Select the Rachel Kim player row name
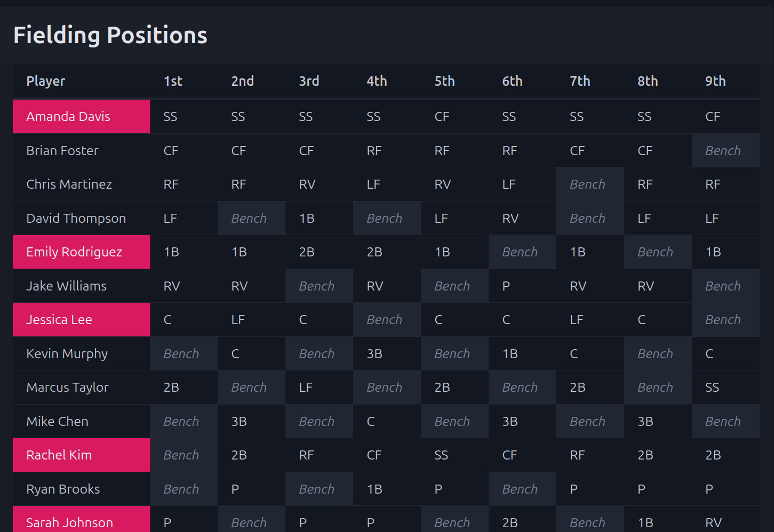Image resolution: width=774 pixels, height=532 pixels. click(x=81, y=455)
